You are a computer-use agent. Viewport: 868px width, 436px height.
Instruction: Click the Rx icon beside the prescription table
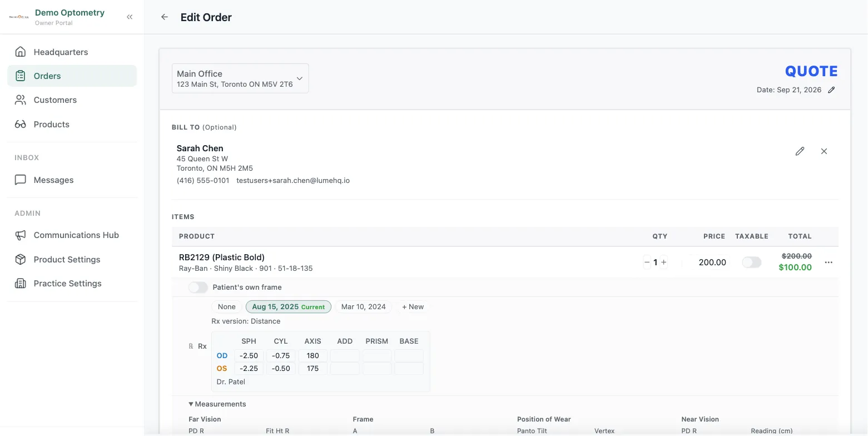191,346
